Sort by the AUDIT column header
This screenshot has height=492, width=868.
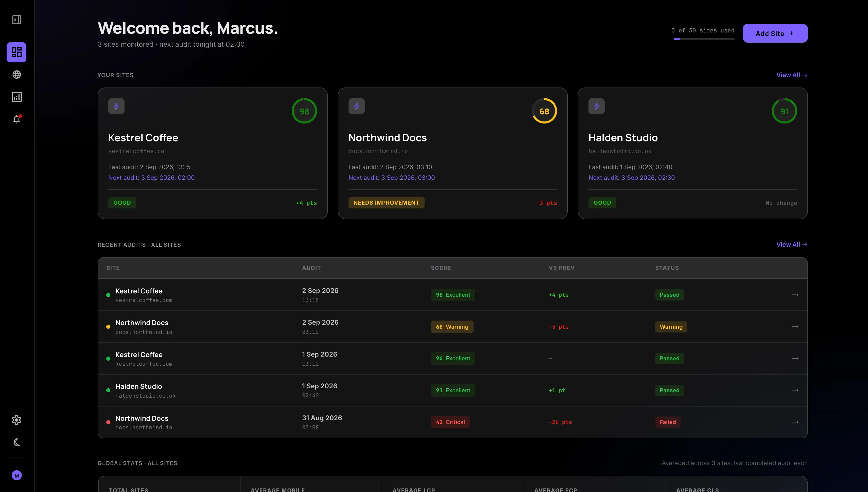point(311,268)
